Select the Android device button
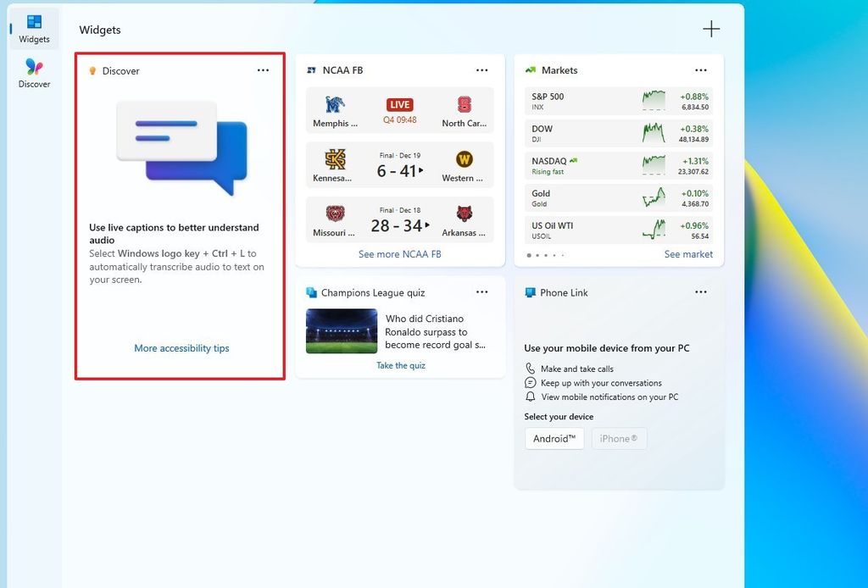The height and width of the screenshot is (588, 868). [554, 439]
